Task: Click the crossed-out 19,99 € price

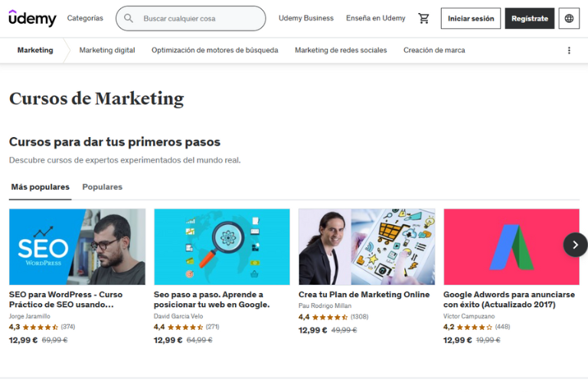Action: [x=488, y=340]
